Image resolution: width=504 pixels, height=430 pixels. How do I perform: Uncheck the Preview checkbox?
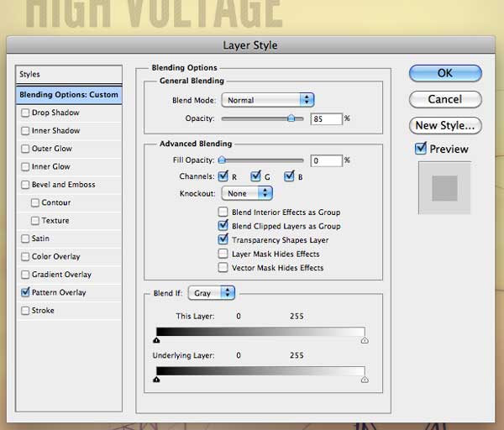(421, 149)
